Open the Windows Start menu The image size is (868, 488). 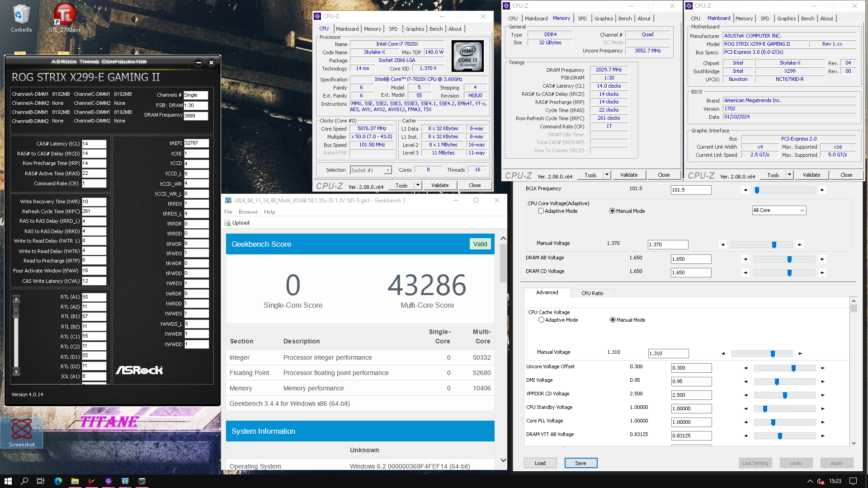[x=8, y=481]
